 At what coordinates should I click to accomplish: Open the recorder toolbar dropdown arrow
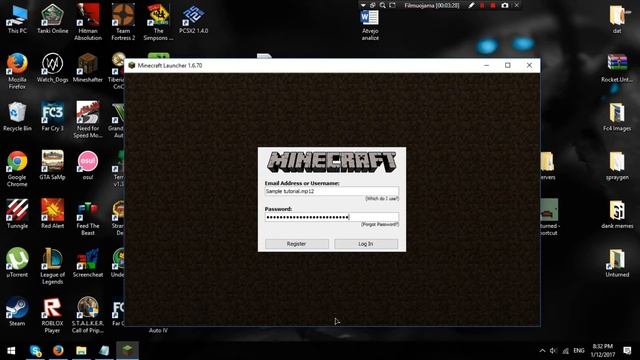pos(363,5)
